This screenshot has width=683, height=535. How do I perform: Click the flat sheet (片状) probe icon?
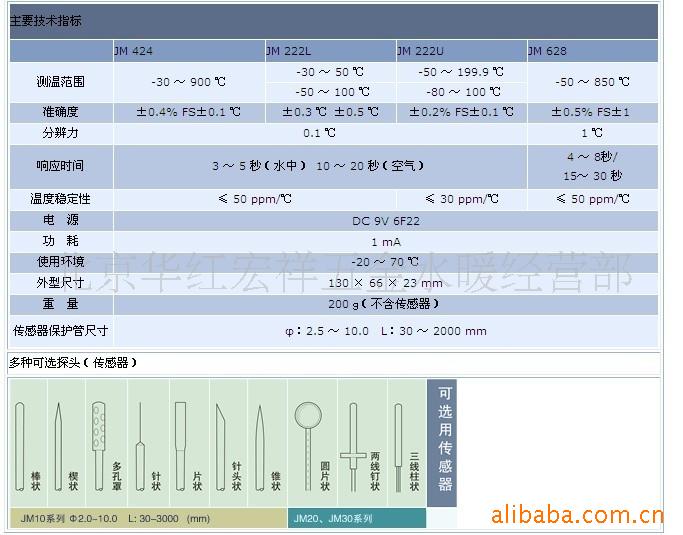pos(180,447)
